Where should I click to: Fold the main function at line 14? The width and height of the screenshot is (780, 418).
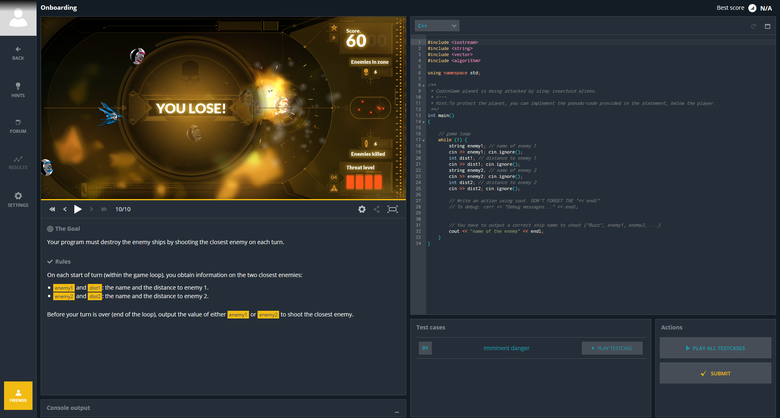(423, 122)
